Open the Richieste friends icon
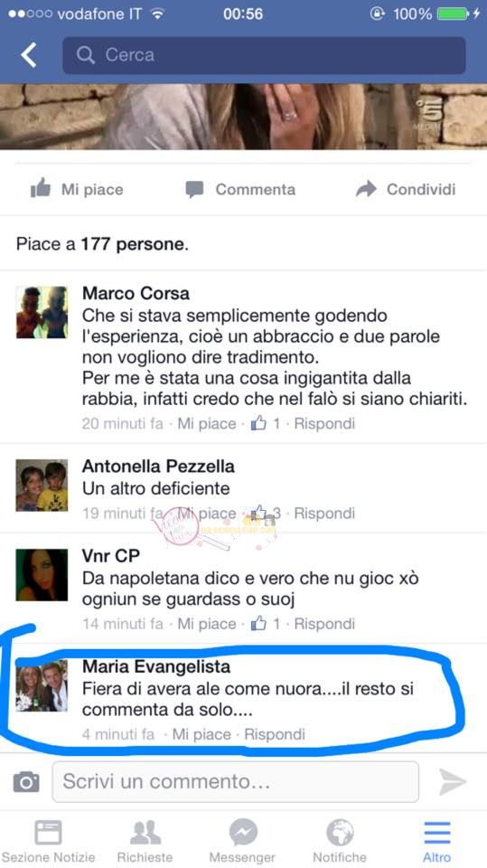Viewport: 487px width, 868px height. click(x=145, y=832)
